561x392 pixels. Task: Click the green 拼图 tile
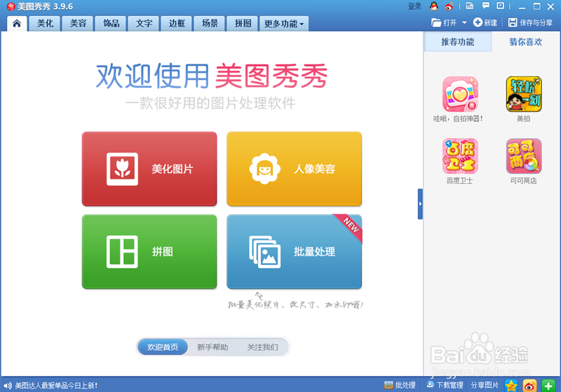tap(149, 252)
